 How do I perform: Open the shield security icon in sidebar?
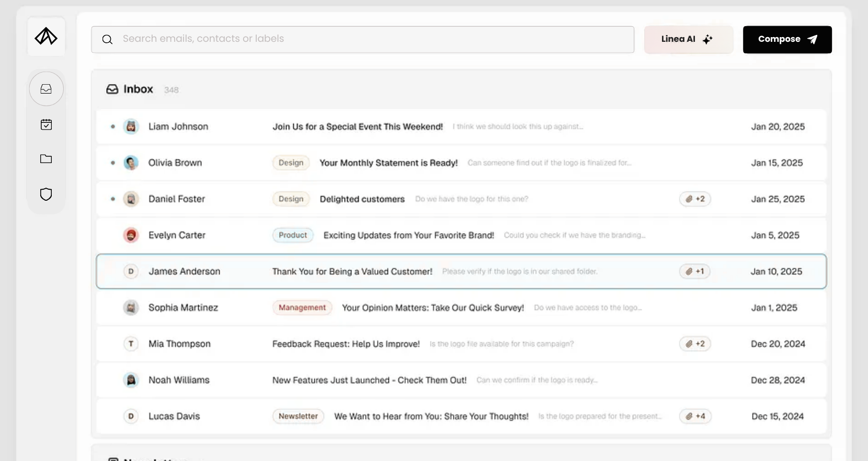coord(46,194)
